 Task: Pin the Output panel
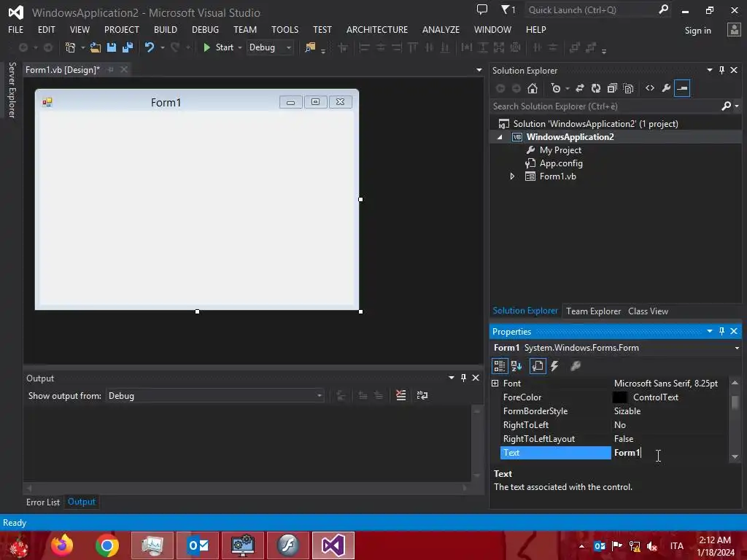pos(463,378)
